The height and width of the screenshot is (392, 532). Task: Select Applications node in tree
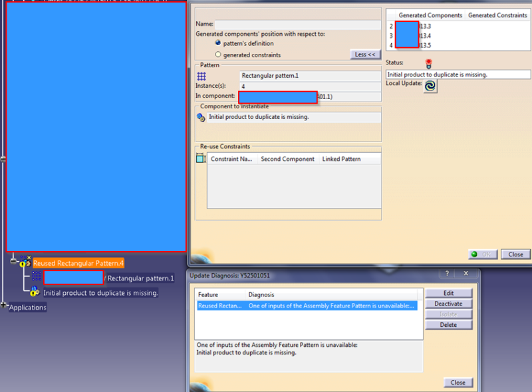(27, 308)
